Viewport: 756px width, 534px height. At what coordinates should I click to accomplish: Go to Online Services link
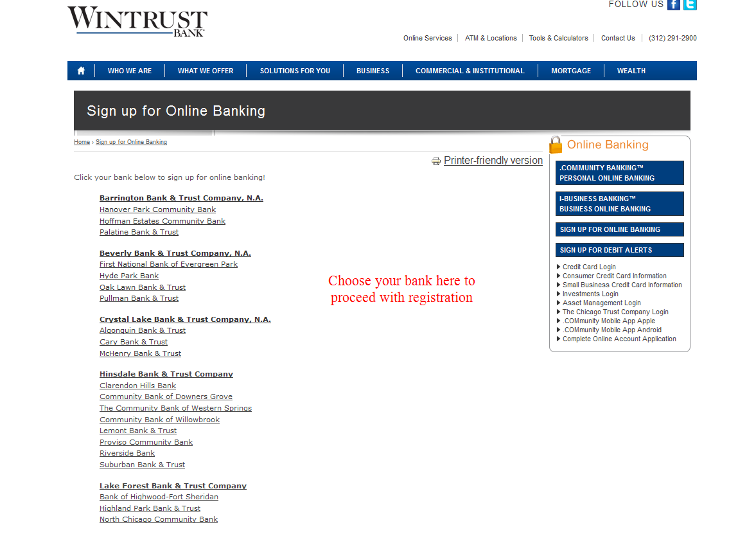428,38
